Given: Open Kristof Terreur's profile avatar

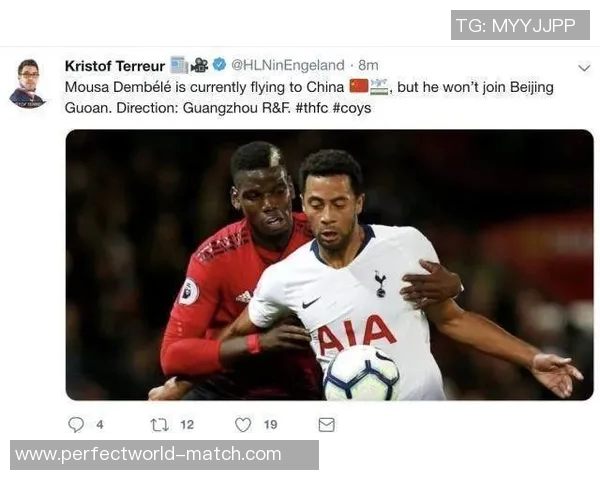Looking at the screenshot, I should point(28,83).
